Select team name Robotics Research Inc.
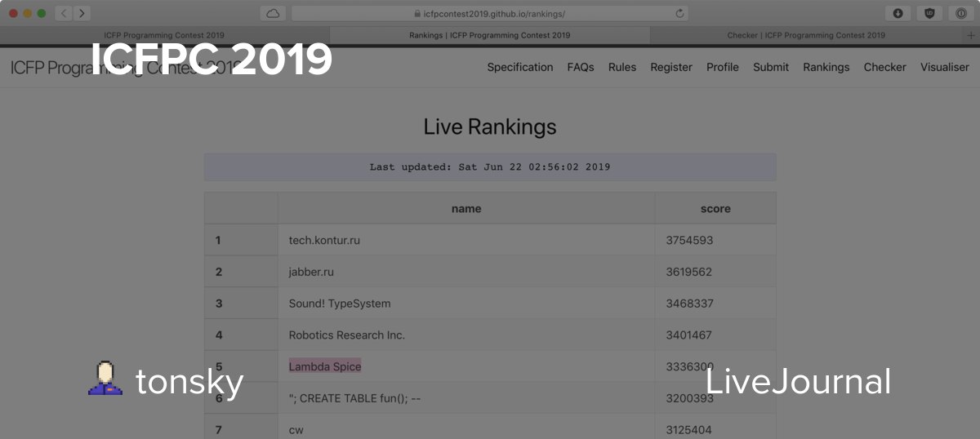 (x=347, y=335)
